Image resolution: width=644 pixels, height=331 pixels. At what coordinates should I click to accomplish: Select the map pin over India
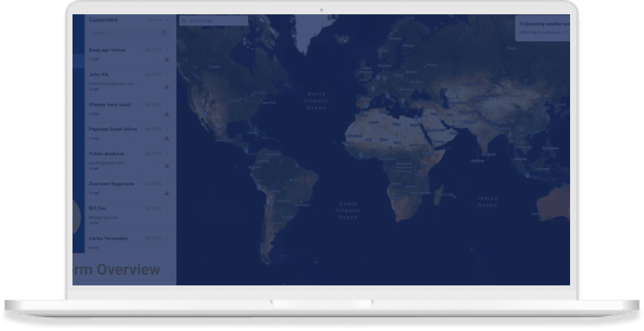pyautogui.click(x=478, y=140)
